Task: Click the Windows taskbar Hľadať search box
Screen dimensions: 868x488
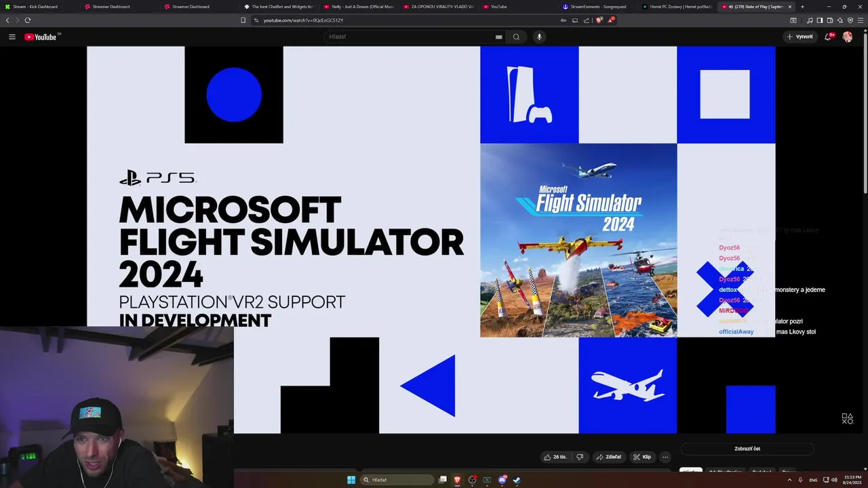Action: pos(397,480)
